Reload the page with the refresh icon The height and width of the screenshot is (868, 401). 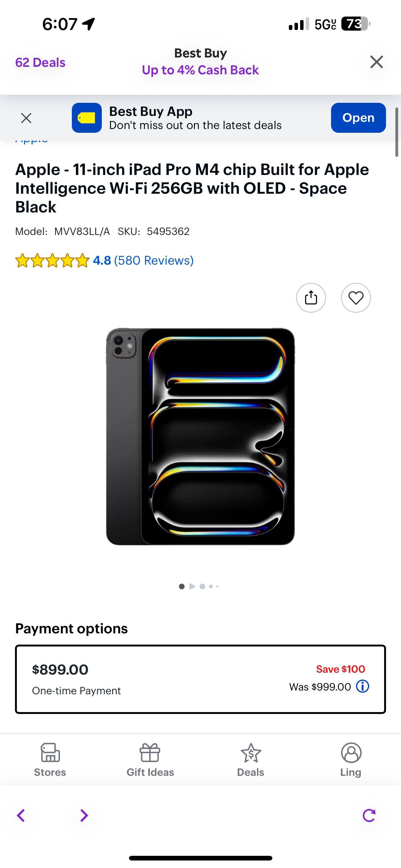click(369, 816)
